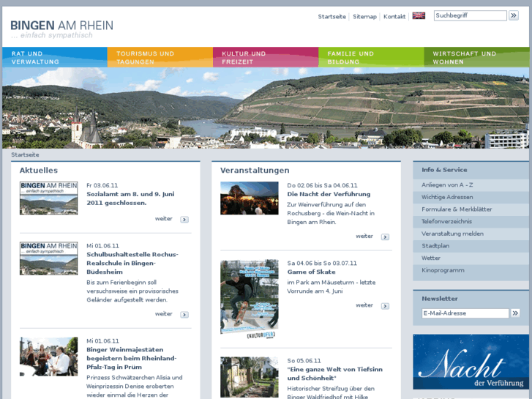Open Formulare & Merkblätter link
532x399 pixels.
point(471,209)
